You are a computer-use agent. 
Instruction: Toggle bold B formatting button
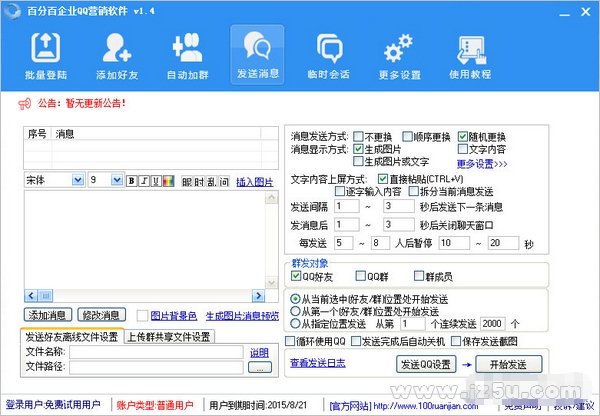[132, 181]
